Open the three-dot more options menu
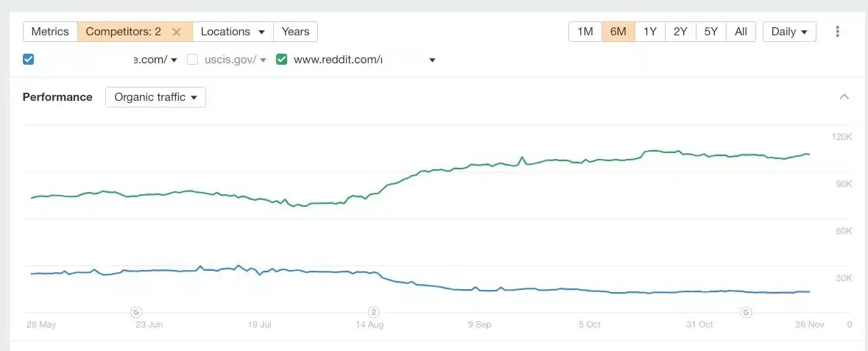 pyautogui.click(x=837, y=32)
